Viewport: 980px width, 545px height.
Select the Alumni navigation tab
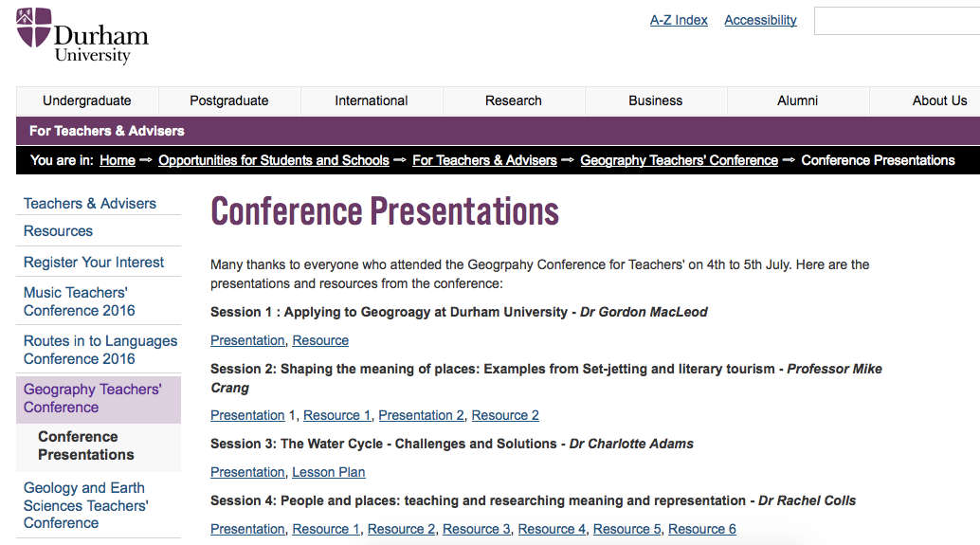pyautogui.click(x=797, y=100)
